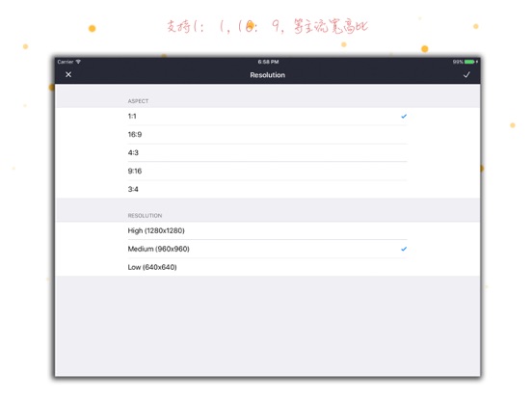Viewport: 532px width, 399px height.
Task: Click the ASPECT section header
Action: click(138, 101)
